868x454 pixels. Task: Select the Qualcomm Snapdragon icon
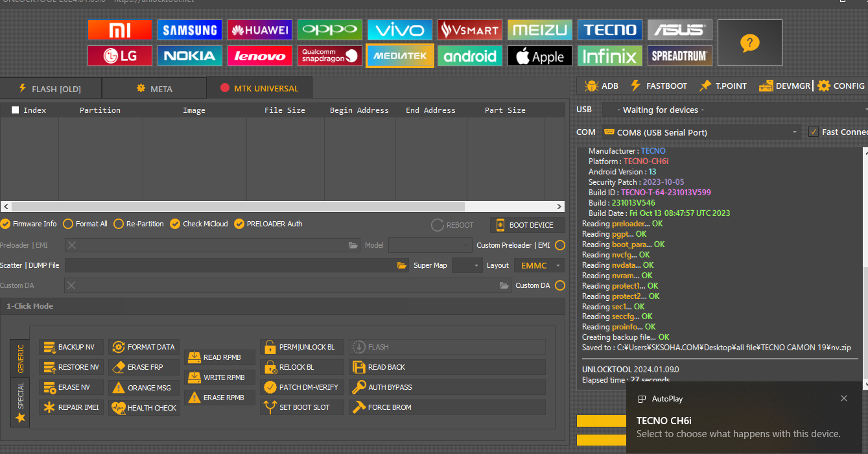[x=330, y=56]
